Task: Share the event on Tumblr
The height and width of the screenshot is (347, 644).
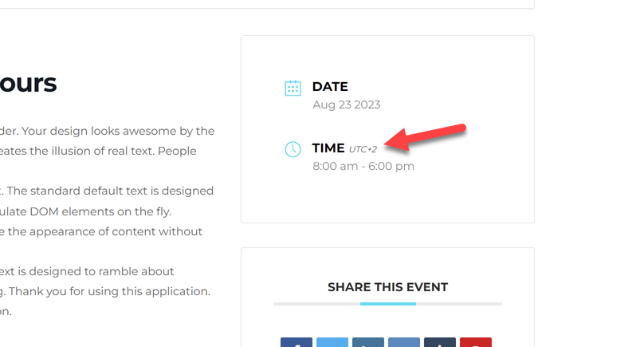Action: click(439, 342)
